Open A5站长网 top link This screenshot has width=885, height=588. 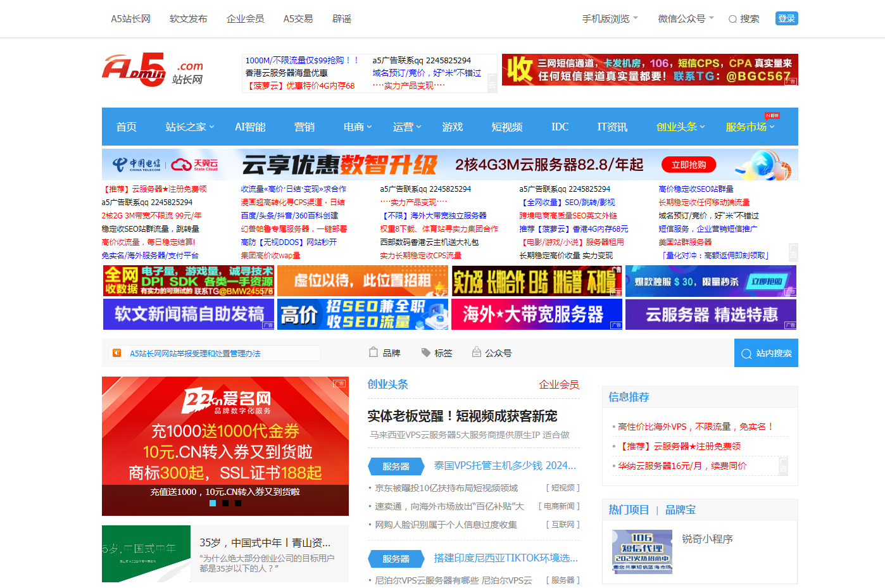(131, 19)
